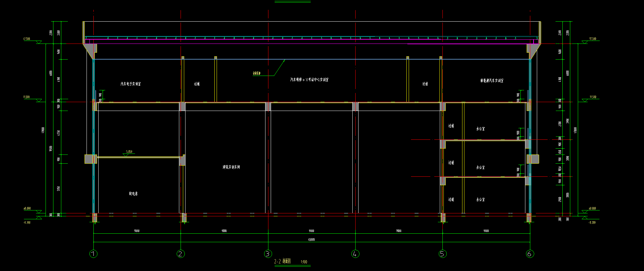Select axis bubble number 5
This screenshot has height=271, width=644.
coord(442,254)
